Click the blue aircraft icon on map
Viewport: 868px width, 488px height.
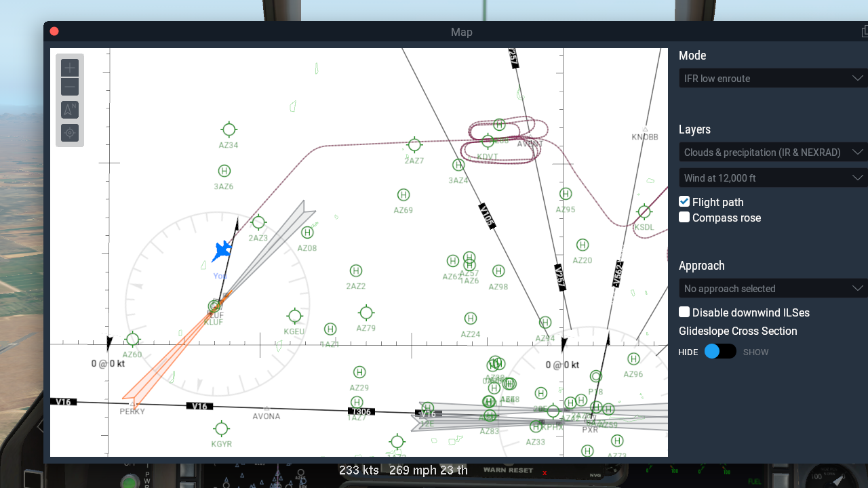[x=221, y=251]
